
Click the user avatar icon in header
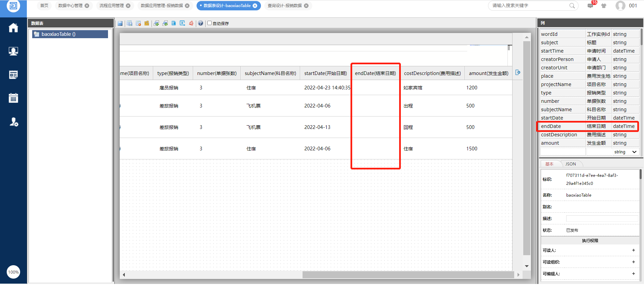(620, 6)
